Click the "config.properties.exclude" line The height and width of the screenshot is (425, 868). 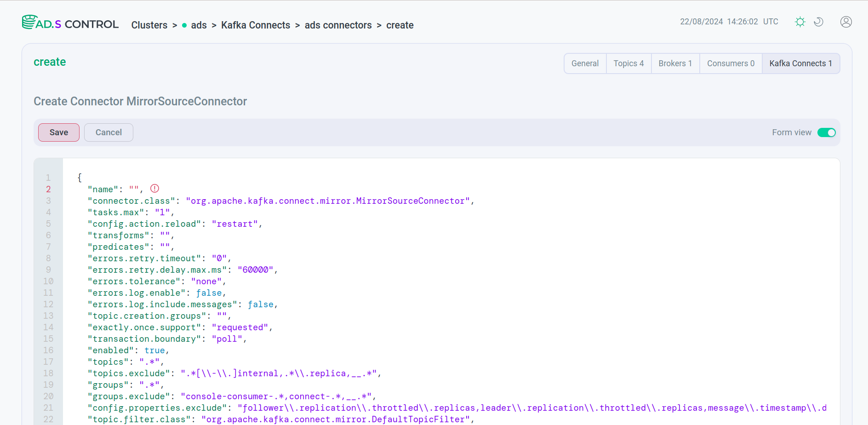click(457, 408)
